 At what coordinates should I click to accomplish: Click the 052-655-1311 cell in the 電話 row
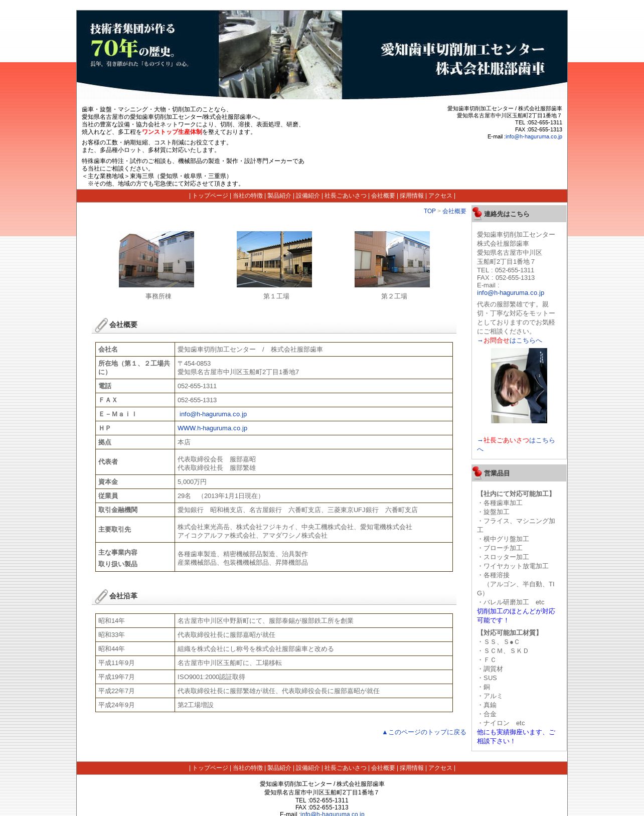(x=313, y=386)
